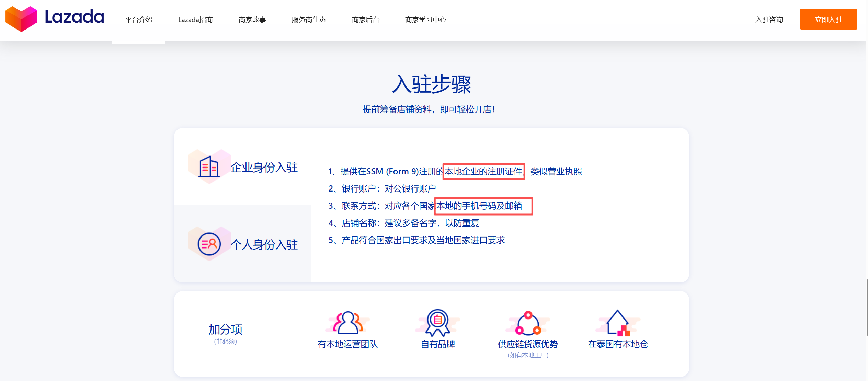
Task: Click the 供应链货源优势 label
Action: point(528,344)
